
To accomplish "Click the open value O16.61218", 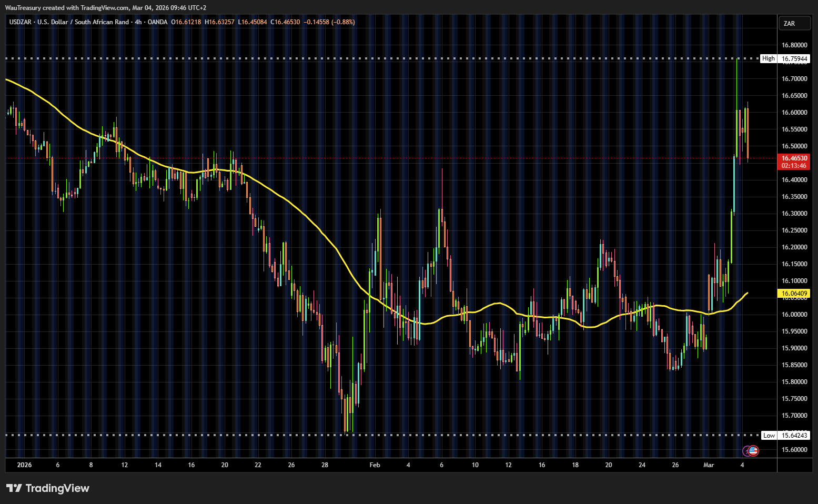I will click(x=186, y=22).
